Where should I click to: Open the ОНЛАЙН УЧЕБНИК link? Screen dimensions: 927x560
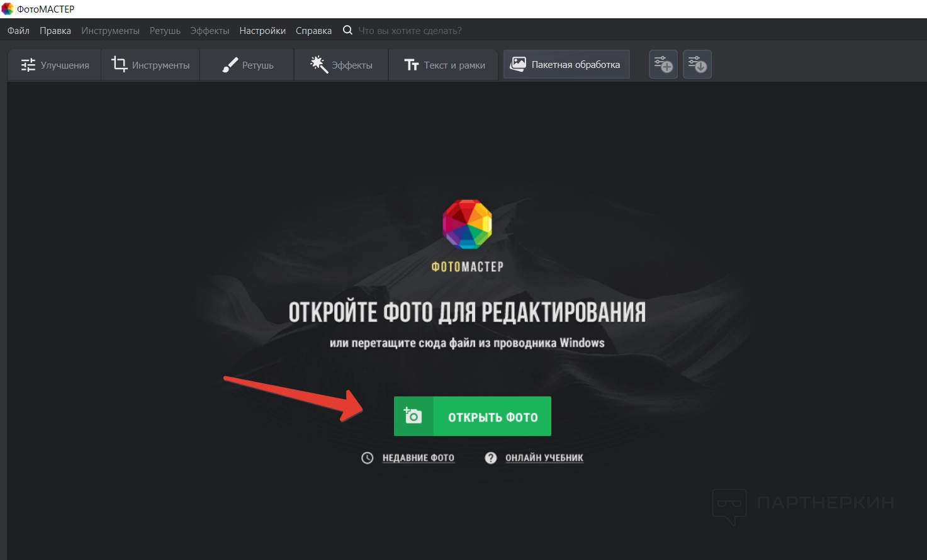(544, 458)
